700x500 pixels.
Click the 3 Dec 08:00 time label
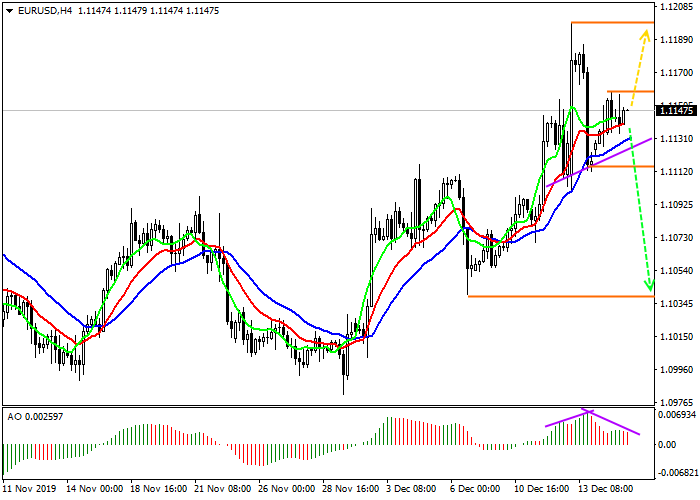click(411, 490)
